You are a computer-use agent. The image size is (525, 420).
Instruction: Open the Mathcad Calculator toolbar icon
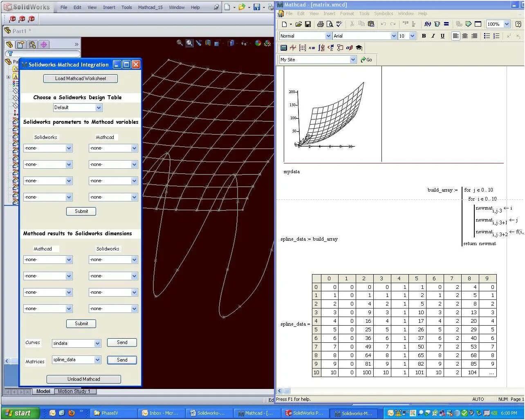[283, 48]
